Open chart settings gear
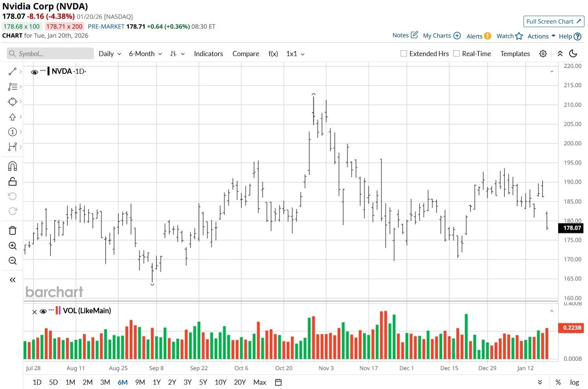The height and width of the screenshot is (389, 588). coord(543,54)
